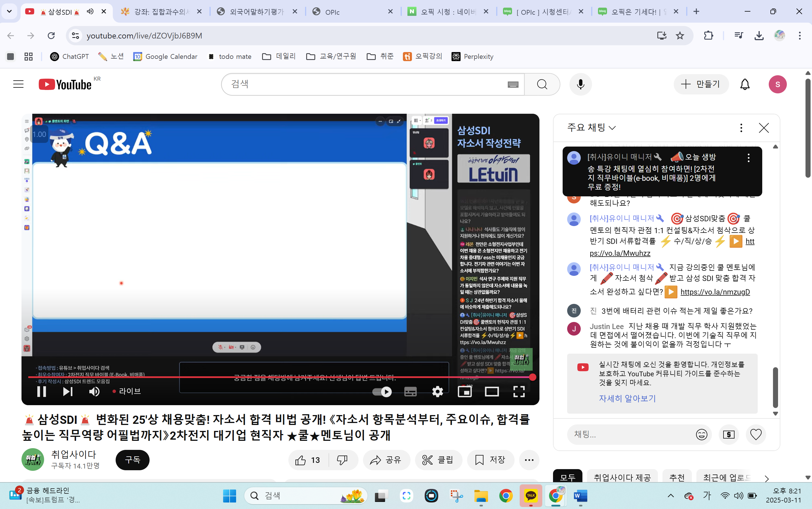The width and height of the screenshot is (812, 509).
Task: Open more options menu under the video
Action: point(529,460)
